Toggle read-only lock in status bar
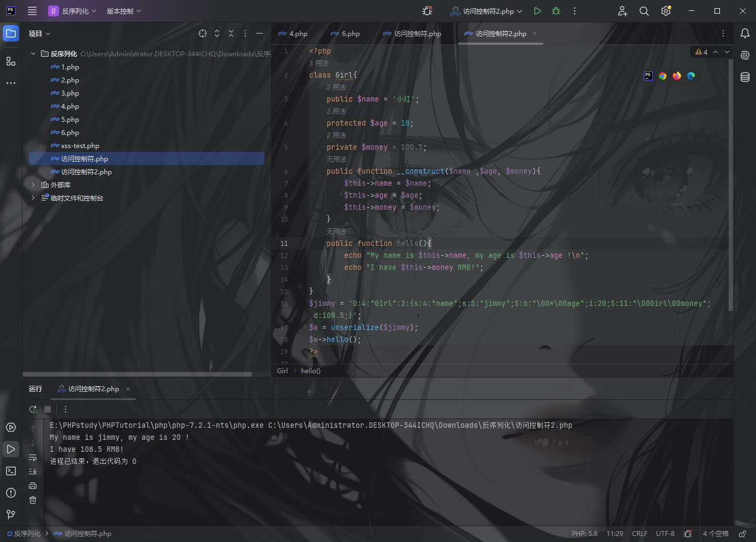The image size is (756, 542). (x=742, y=534)
